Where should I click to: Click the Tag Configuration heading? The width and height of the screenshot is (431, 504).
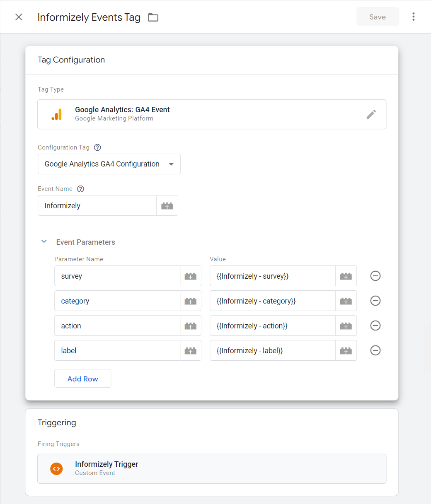pyautogui.click(x=71, y=60)
